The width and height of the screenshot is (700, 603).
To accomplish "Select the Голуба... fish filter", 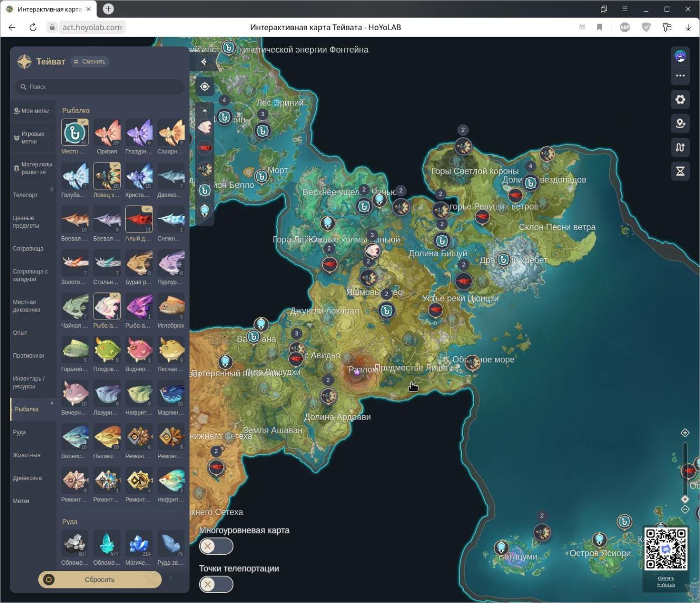I will 75,176.
